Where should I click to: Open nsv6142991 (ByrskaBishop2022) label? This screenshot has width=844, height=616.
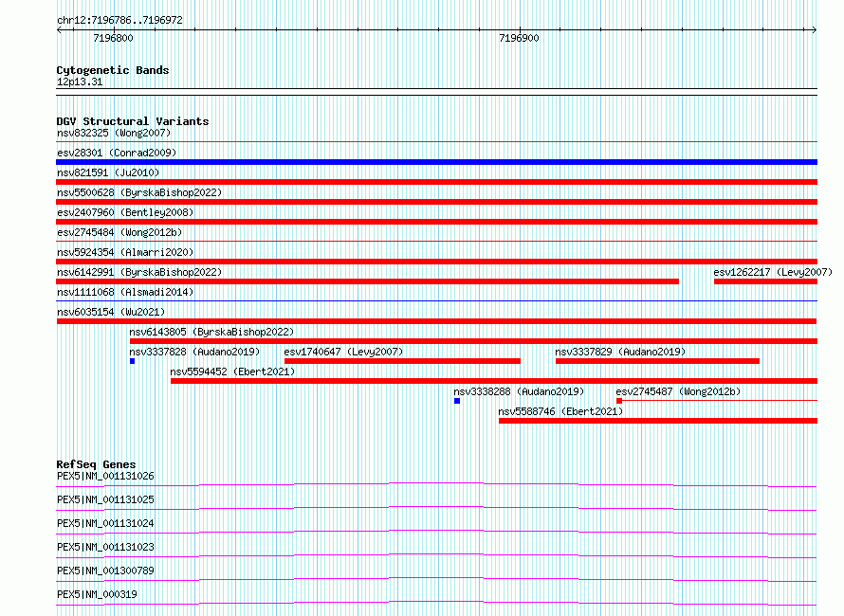coord(139,272)
